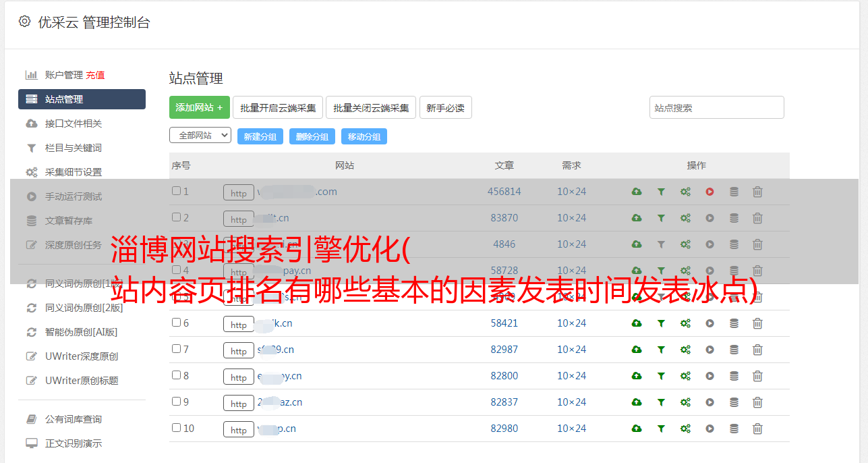Screen dimensions: 868x463
Task: Click the 新建分组 button
Action: click(260, 136)
